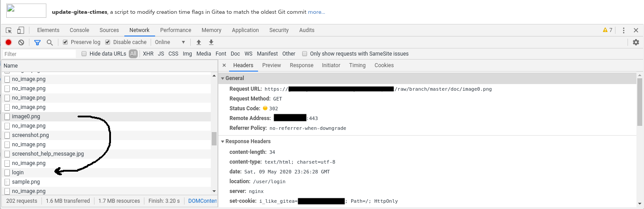Filter requests by WS
This screenshot has height=209, width=644.
[x=248, y=54]
